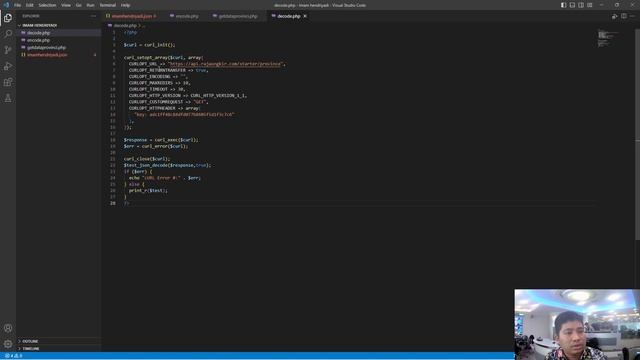Viewport: 640px width, 360px height.
Task: Click the json_decode($response,true) line
Action: [x=167, y=165]
